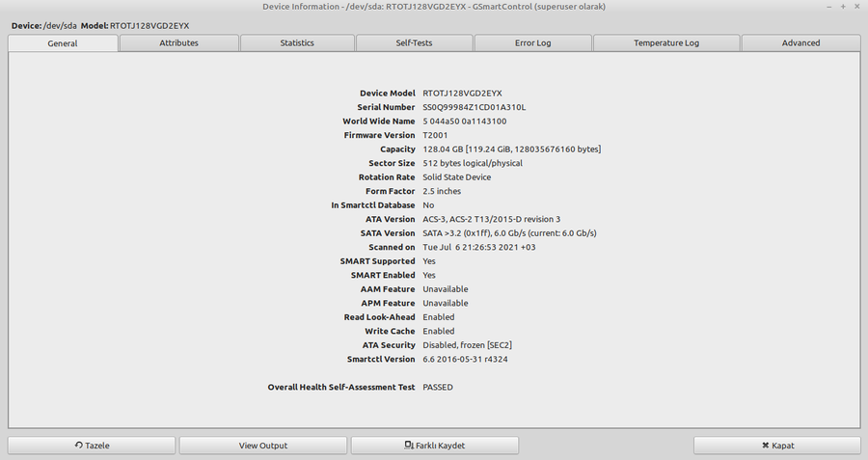This screenshot has height=460, width=868.
Task: Click the Read Look-Ahead label
Action: pos(379,317)
